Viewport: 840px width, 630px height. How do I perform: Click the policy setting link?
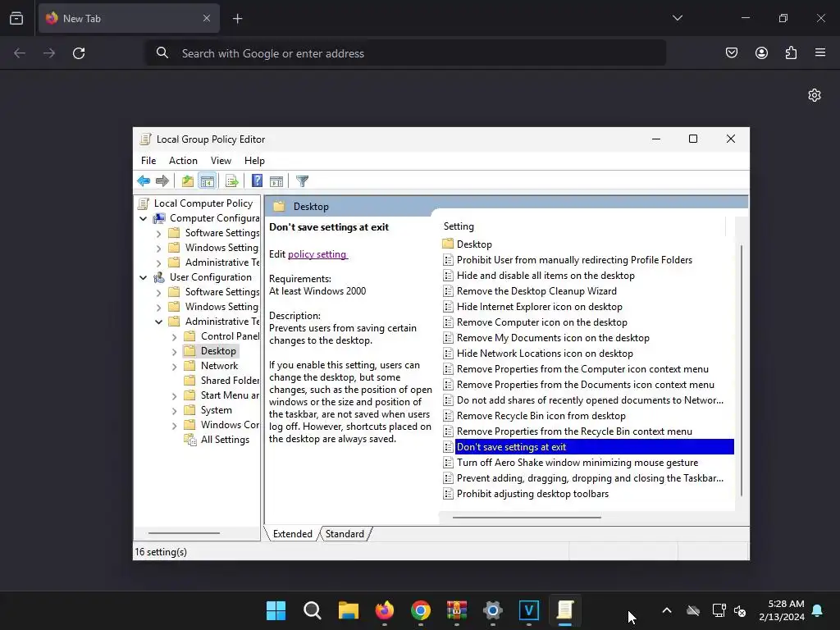317,254
